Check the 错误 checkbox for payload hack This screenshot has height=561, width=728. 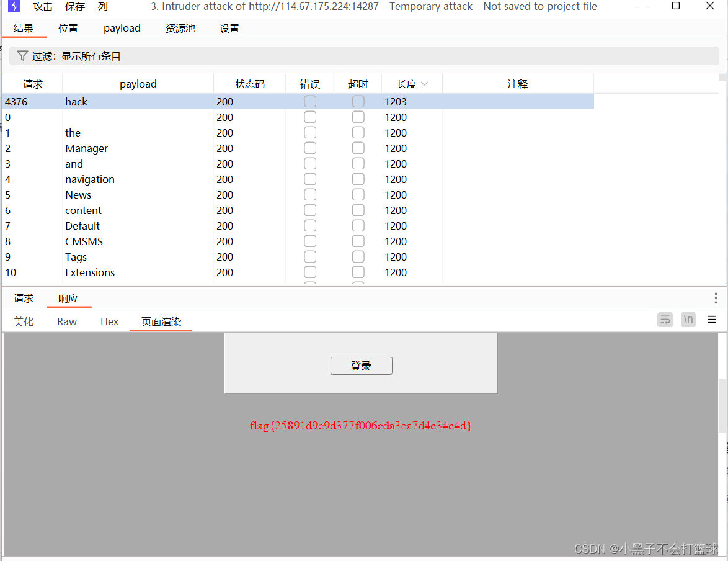click(x=310, y=101)
